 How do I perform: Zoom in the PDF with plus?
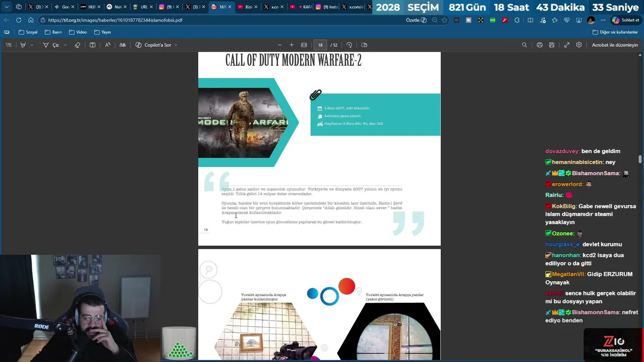291,45
